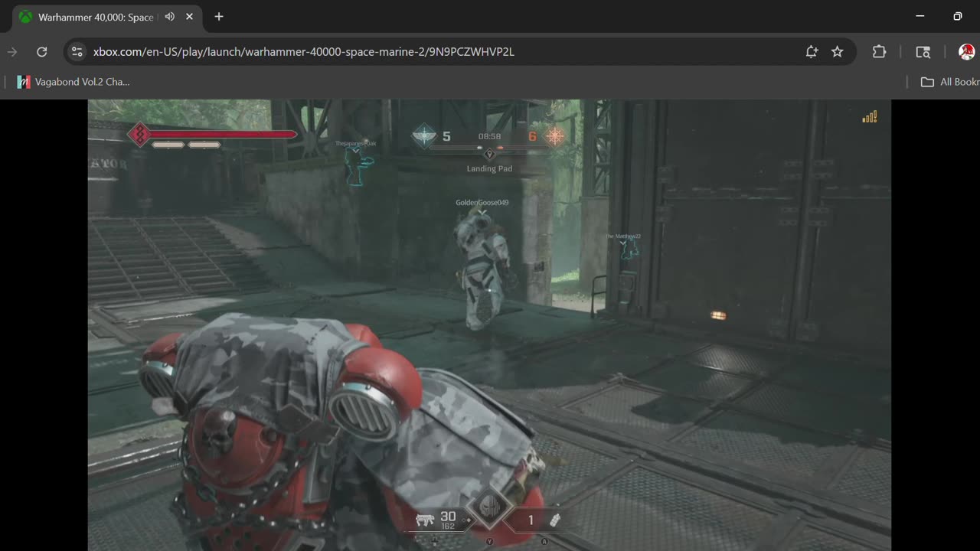The image size is (980, 551).
Task: Click the weapon ammo gun icon
Action: [x=425, y=520]
